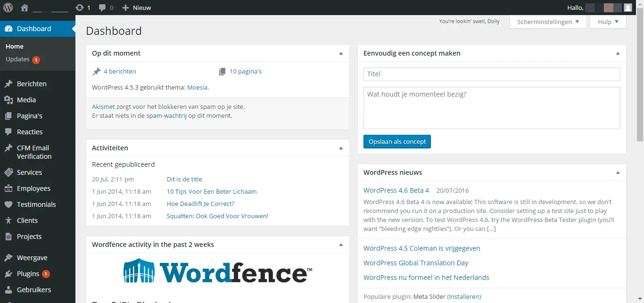The image size is (644, 303).
Task: Click Opslaan als concept button
Action: (397, 141)
